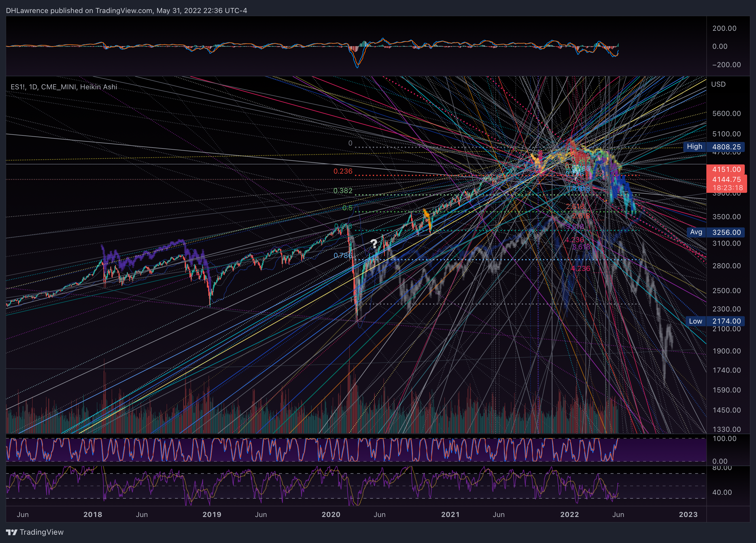Click the High label tag
The height and width of the screenshot is (543, 756).
[x=694, y=146]
